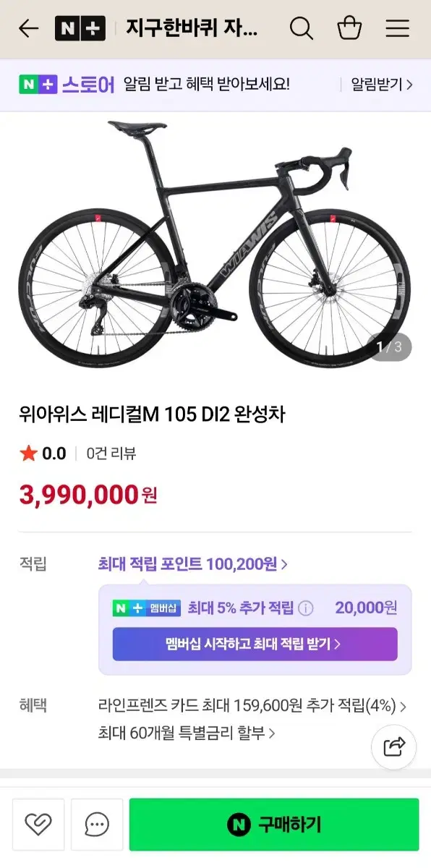Tap the 1/3 image counter badge
Viewport: 431px width, 868px height.
(389, 347)
